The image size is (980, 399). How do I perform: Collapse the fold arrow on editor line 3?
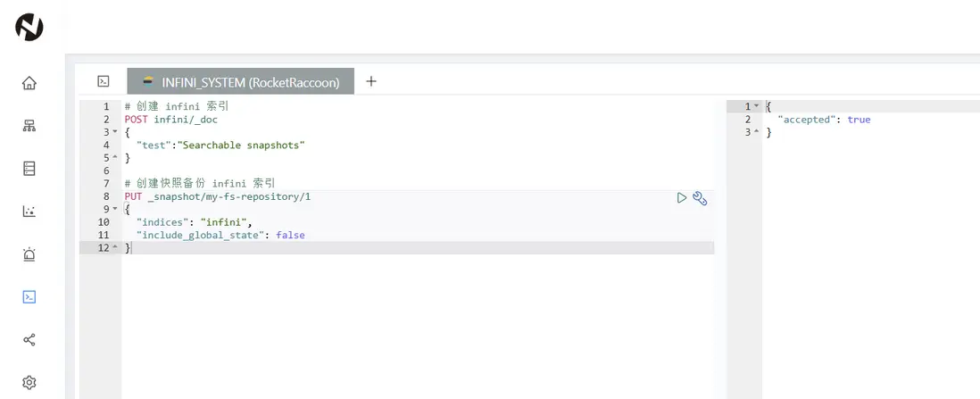click(115, 132)
